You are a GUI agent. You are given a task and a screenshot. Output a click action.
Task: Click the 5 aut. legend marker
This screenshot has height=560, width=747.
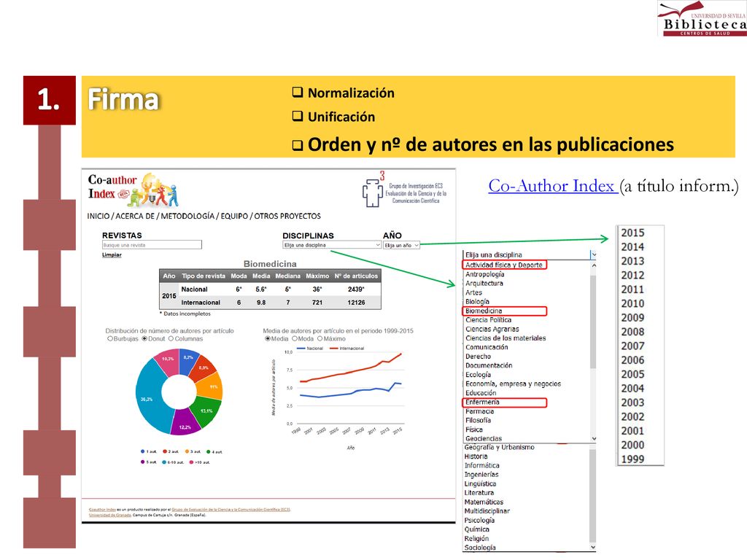point(142,462)
